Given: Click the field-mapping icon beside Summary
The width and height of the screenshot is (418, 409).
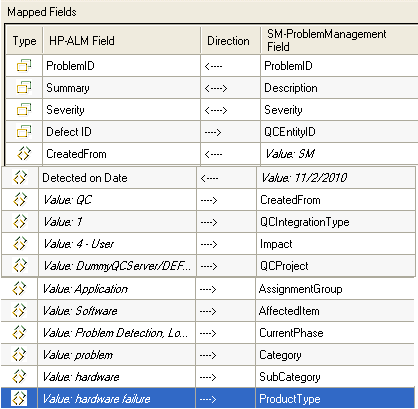Looking at the screenshot, I should [x=24, y=87].
